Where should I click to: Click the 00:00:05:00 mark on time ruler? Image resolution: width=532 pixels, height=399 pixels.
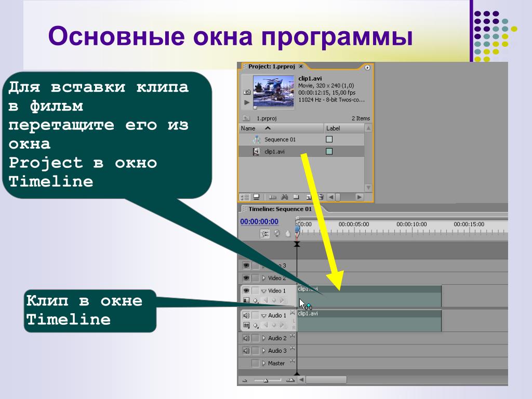tap(354, 224)
